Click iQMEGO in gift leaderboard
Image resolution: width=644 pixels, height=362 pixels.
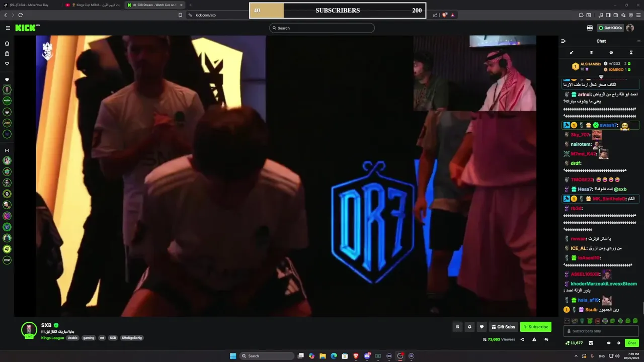[616, 70]
